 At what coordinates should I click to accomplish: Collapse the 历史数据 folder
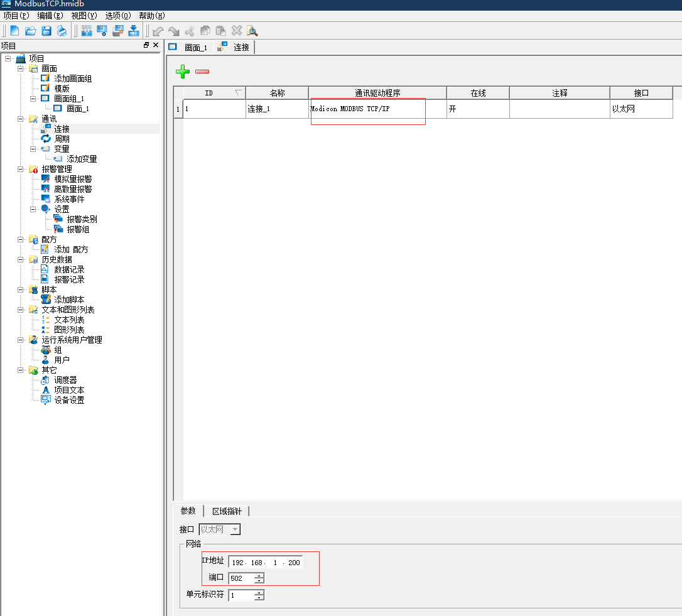coord(21,259)
